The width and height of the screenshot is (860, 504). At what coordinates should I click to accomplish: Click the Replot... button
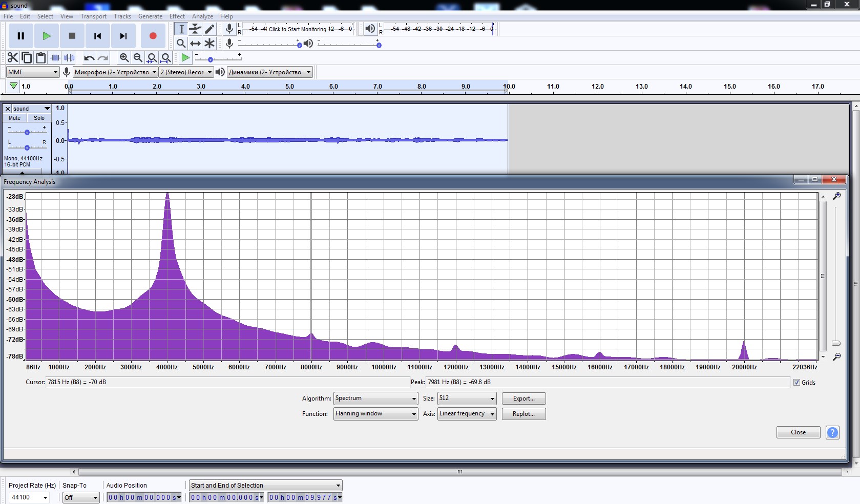(523, 414)
